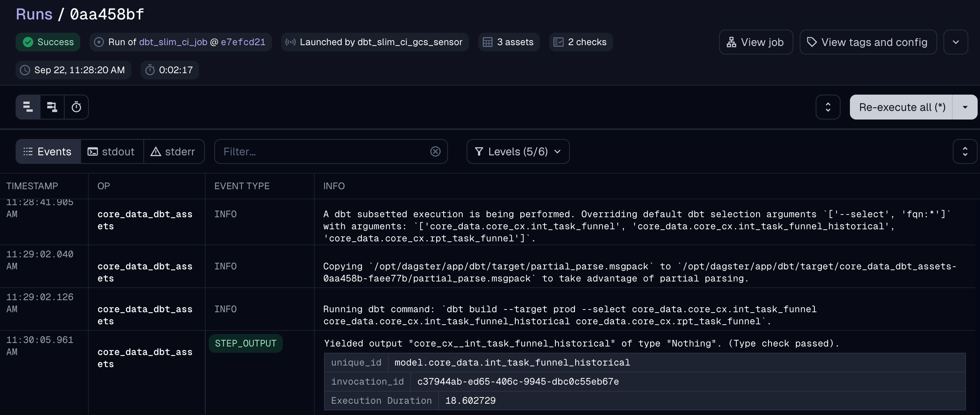This screenshot has width=980, height=415.
Task: Click the 'Copying partial_parse.msgpack' log message
Action: (x=640, y=272)
